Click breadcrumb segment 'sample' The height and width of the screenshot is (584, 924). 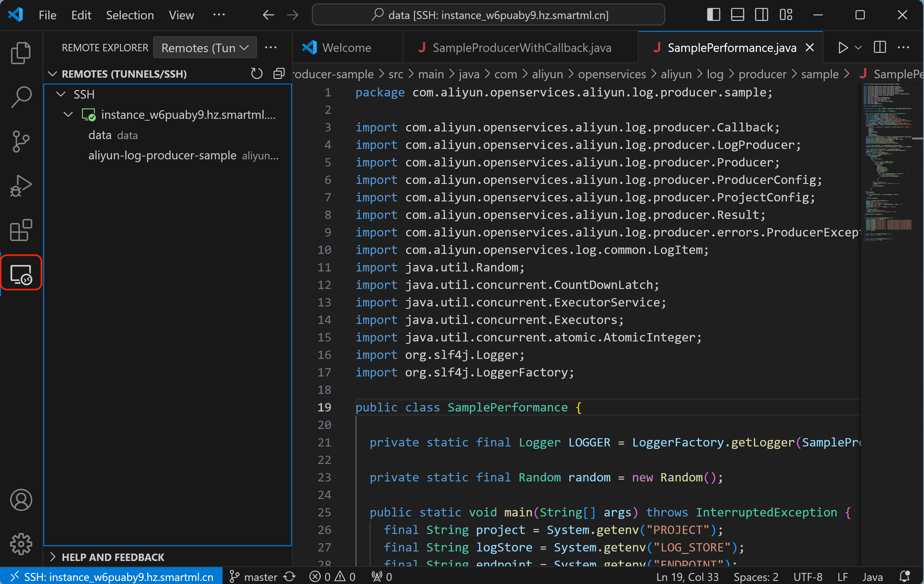[x=820, y=74]
